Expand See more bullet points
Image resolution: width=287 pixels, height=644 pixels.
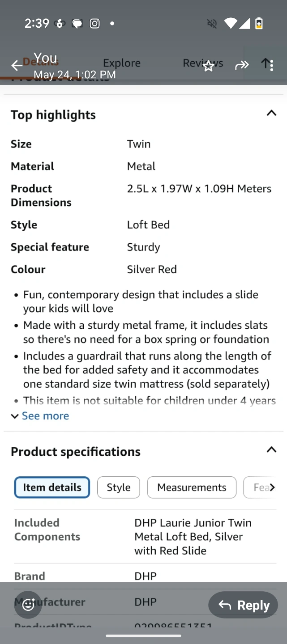pos(40,416)
